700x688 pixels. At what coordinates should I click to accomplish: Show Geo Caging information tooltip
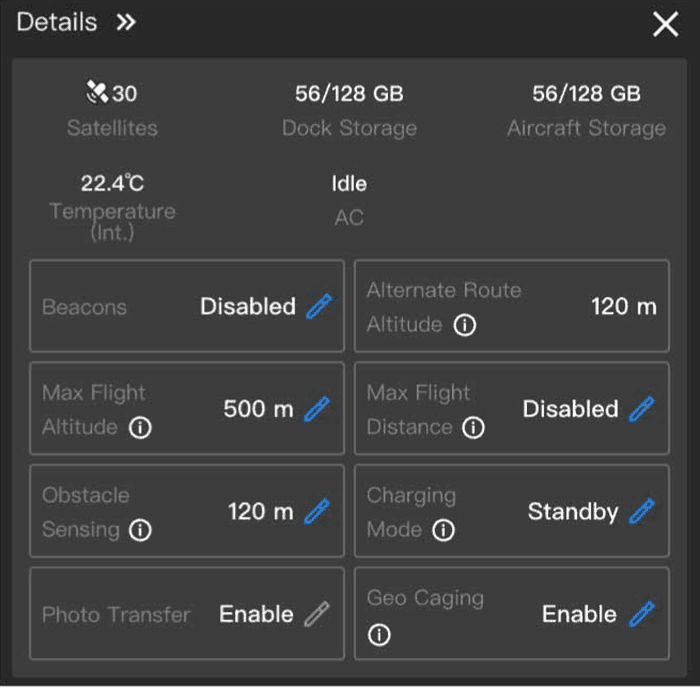pos(379,636)
